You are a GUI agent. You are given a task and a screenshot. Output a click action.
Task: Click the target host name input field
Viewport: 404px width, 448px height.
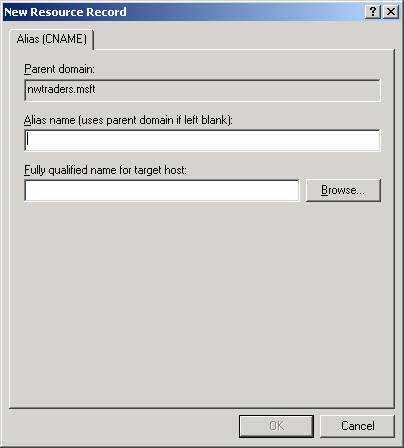162,190
